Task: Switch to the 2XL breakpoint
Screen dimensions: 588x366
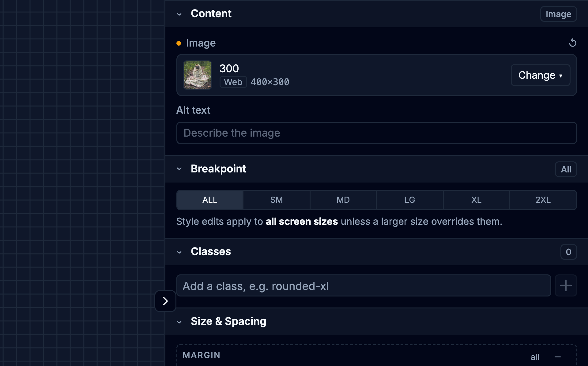Action: point(543,200)
